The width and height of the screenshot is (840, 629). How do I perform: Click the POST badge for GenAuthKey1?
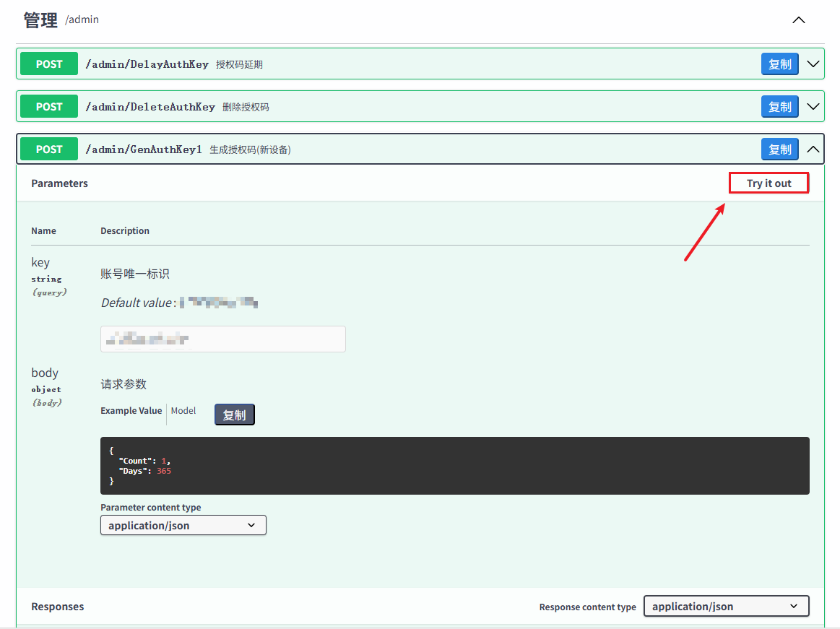click(x=49, y=149)
